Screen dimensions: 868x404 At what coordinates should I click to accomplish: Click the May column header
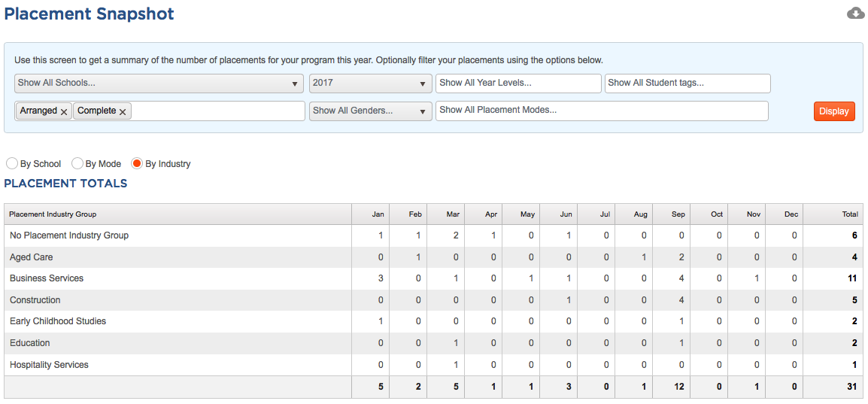pyautogui.click(x=521, y=214)
